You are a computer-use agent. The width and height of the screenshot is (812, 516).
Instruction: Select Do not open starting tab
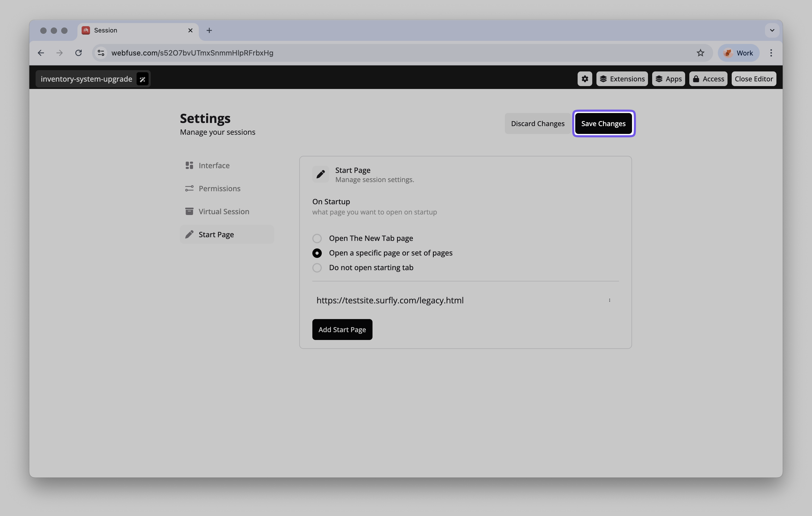pyautogui.click(x=317, y=268)
